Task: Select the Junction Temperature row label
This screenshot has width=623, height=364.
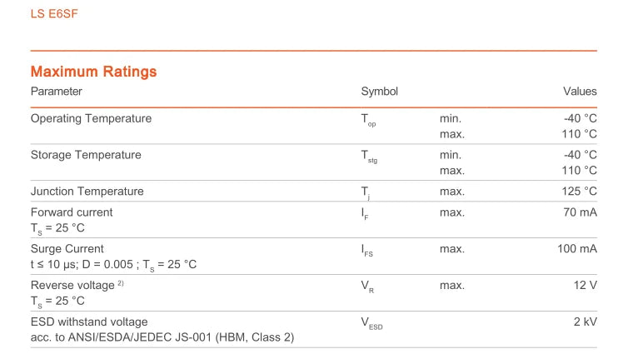Action: 87,192
